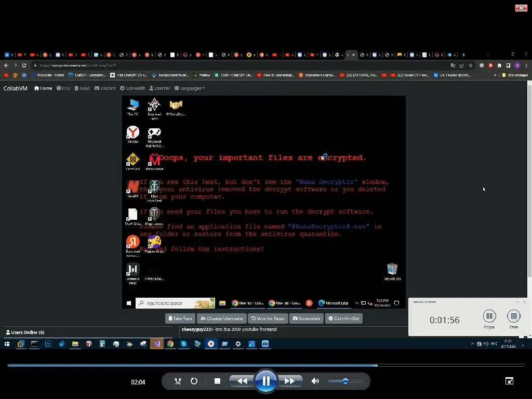The image size is (532, 399).
Task: Click the video seek progress bar
Action: pyautogui.click(x=266, y=365)
